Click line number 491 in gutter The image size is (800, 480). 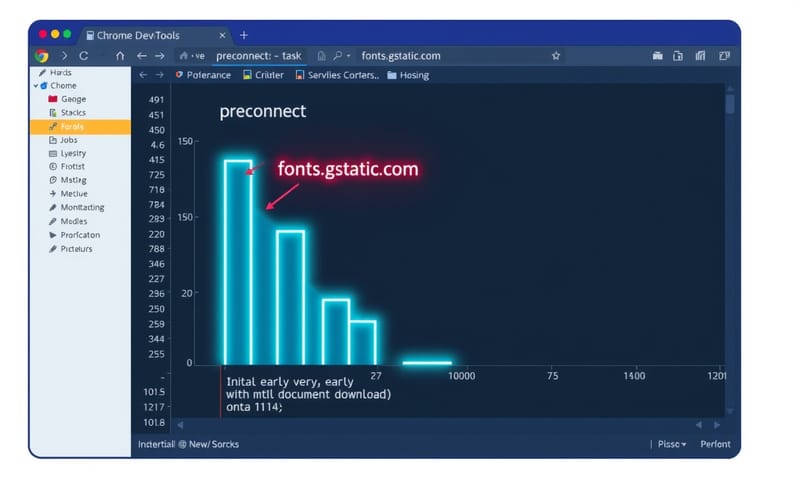(x=157, y=100)
